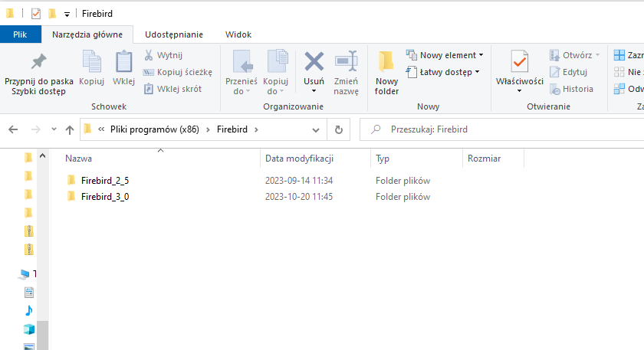Screen dimensions: 644x350
Task: Open recent locations arrow near navigation buttons
Action: pyautogui.click(x=54, y=129)
